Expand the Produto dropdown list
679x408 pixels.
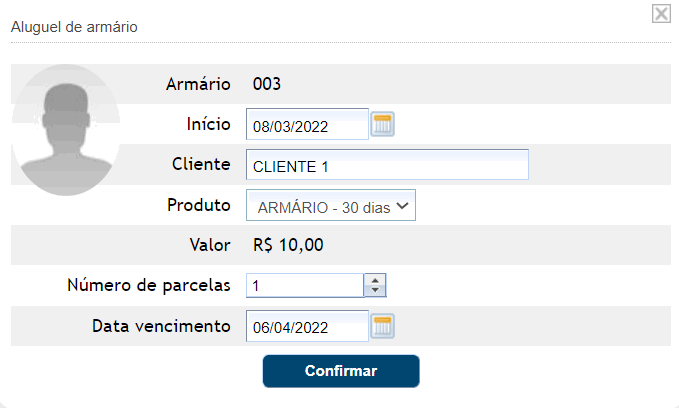(331, 206)
